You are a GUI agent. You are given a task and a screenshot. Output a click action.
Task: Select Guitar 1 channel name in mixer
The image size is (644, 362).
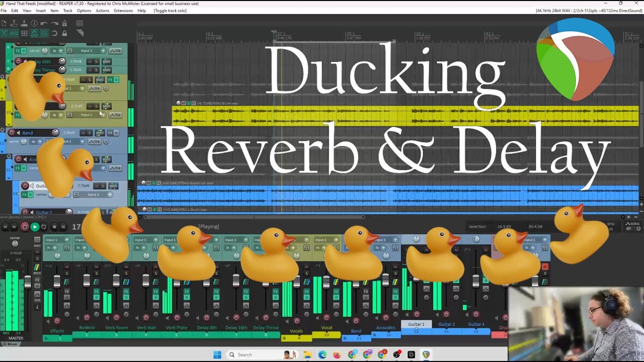416,324
